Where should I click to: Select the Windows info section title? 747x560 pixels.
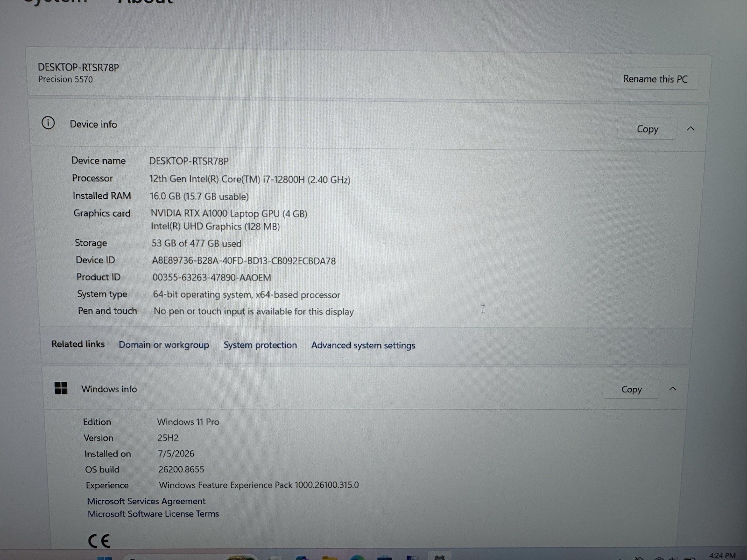click(x=109, y=389)
